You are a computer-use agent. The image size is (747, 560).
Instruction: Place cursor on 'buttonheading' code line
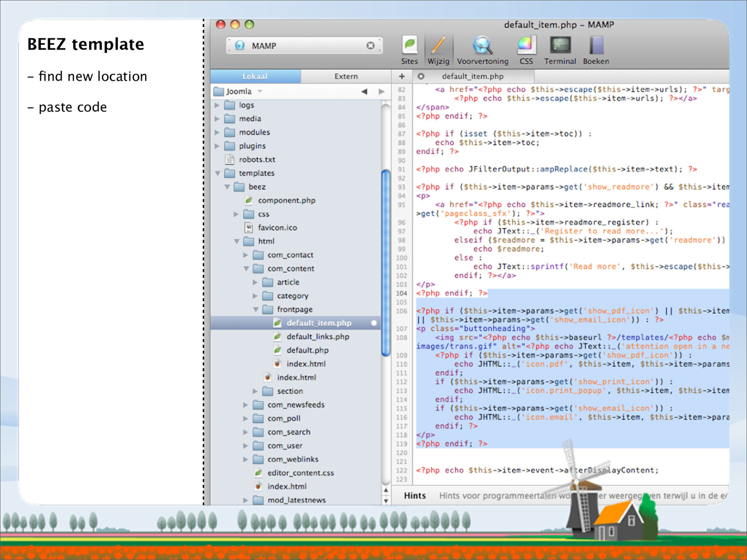[x=475, y=329]
